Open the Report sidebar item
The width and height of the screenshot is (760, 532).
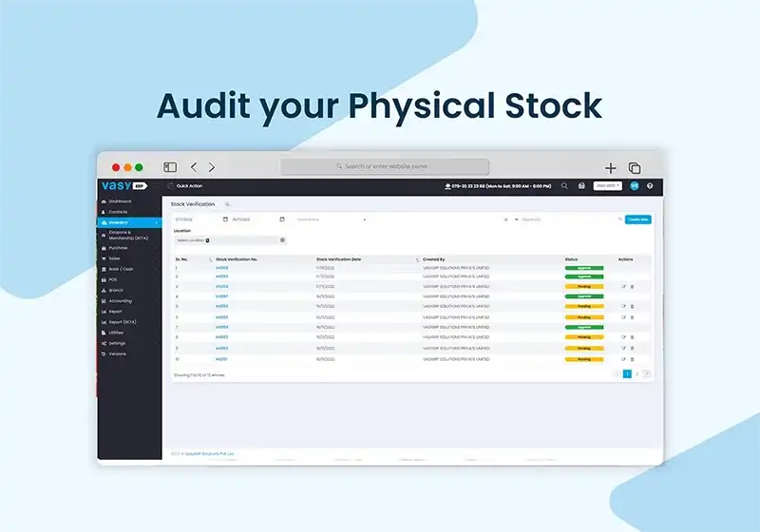[x=129, y=312]
